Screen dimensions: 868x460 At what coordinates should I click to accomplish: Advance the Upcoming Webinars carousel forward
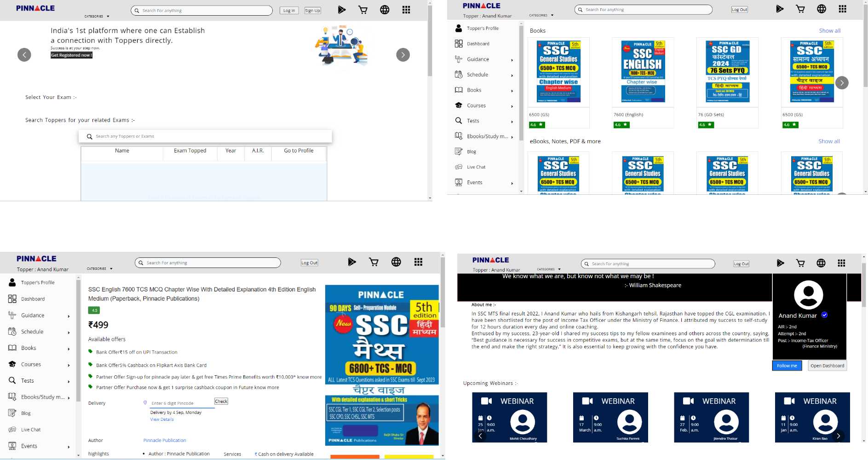tap(838, 436)
